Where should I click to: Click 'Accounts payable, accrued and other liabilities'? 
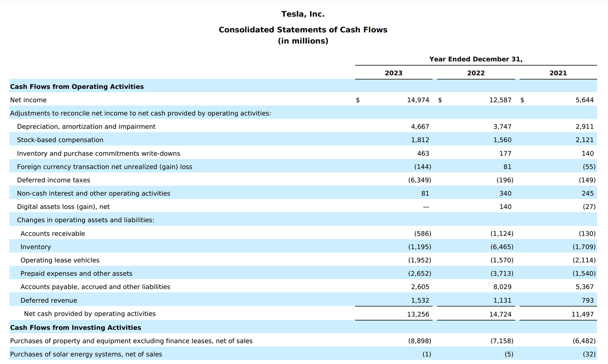95,287
